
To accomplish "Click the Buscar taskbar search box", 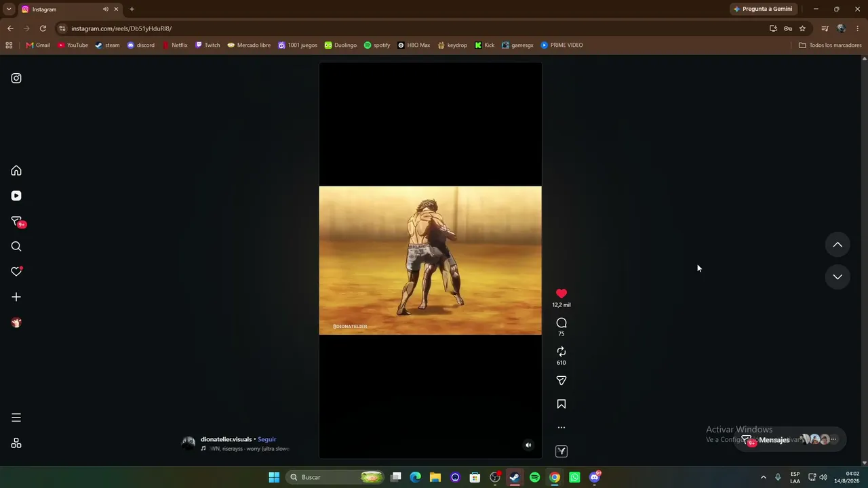I will click(335, 477).
